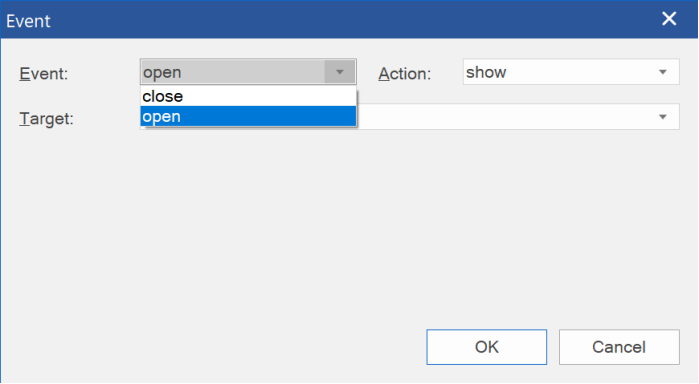Focus the empty Target field
The image size is (699, 384).
[518, 117]
